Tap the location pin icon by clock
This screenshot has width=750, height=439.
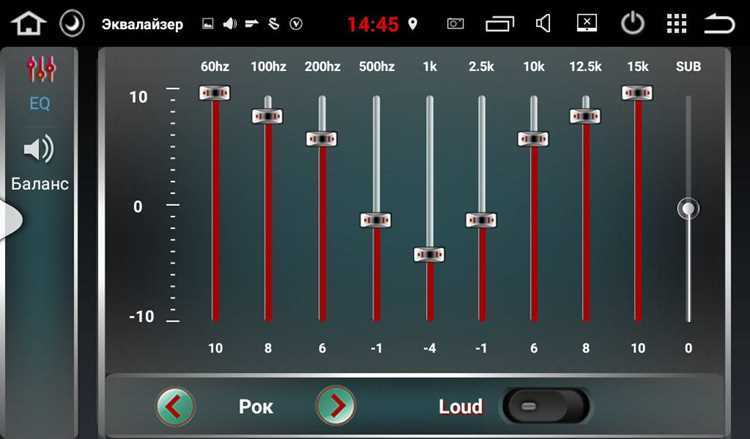tap(412, 23)
